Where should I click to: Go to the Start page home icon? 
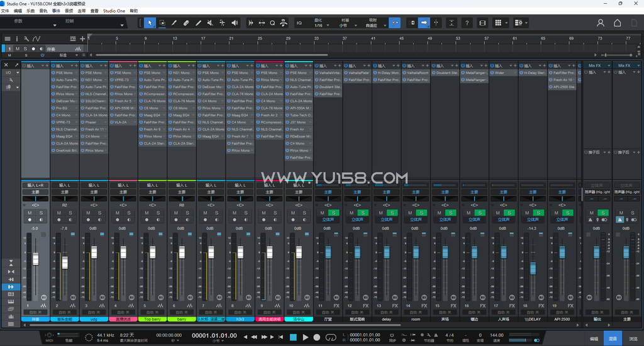(618, 23)
